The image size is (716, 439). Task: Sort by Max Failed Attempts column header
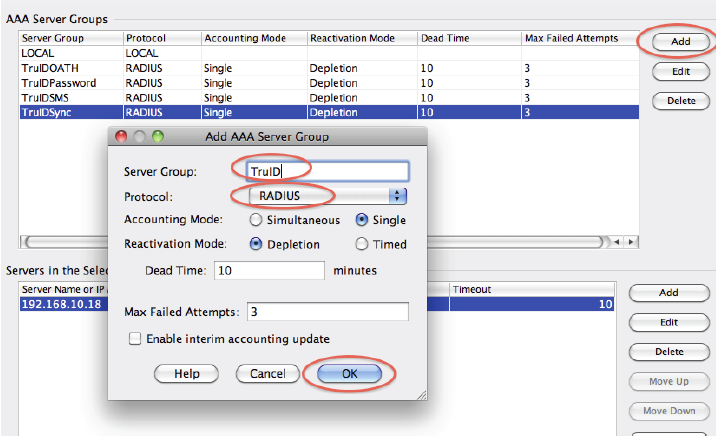pyautogui.click(x=570, y=38)
